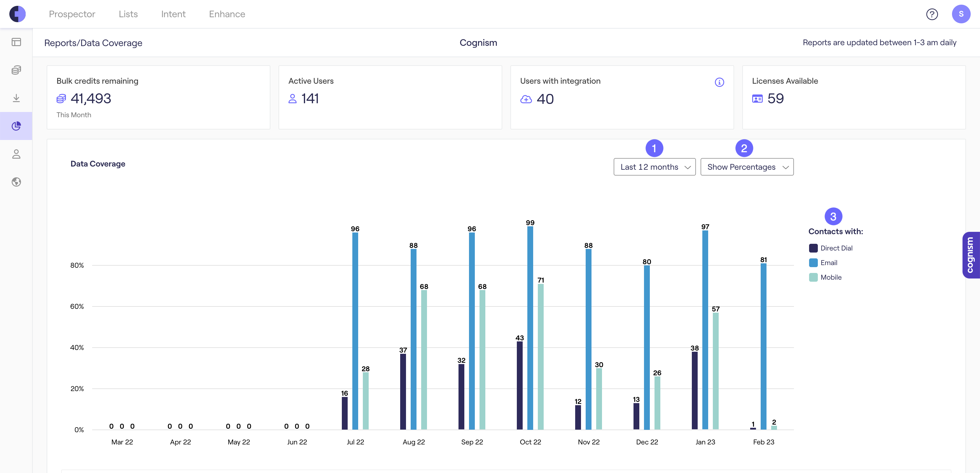Click the Cognism page heading

pos(478,43)
